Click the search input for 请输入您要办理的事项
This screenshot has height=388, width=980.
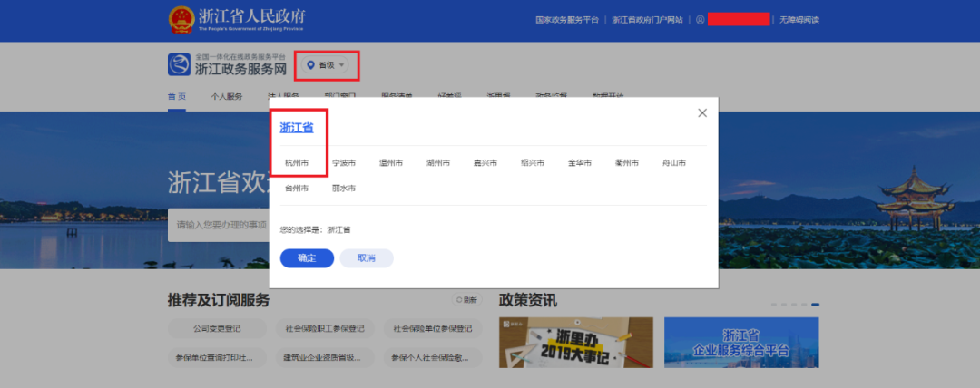coord(218,225)
